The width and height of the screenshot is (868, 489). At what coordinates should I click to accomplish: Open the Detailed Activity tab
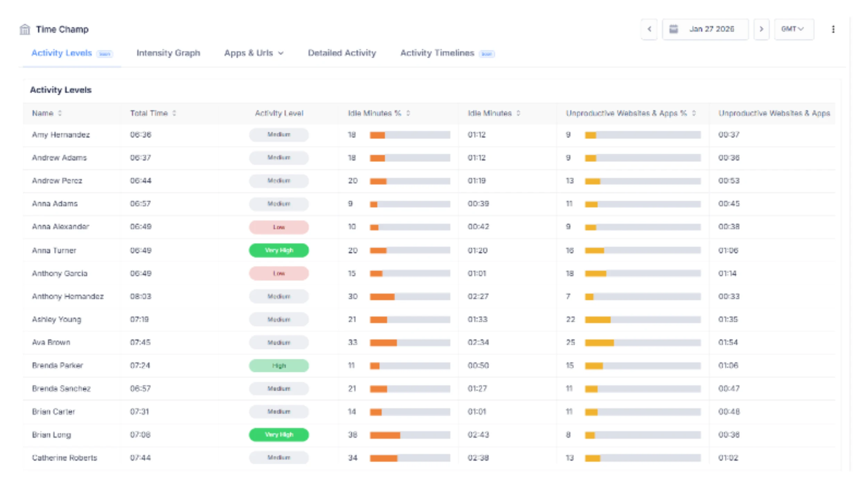[341, 53]
